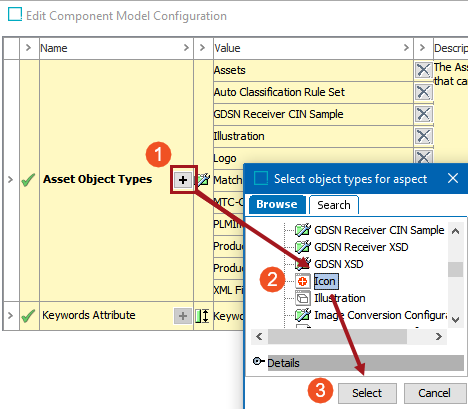Image resolution: width=468 pixels, height=409 pixels.
Task: Click the horizontal scrollbar right arrow
Action: pos(439,337)
